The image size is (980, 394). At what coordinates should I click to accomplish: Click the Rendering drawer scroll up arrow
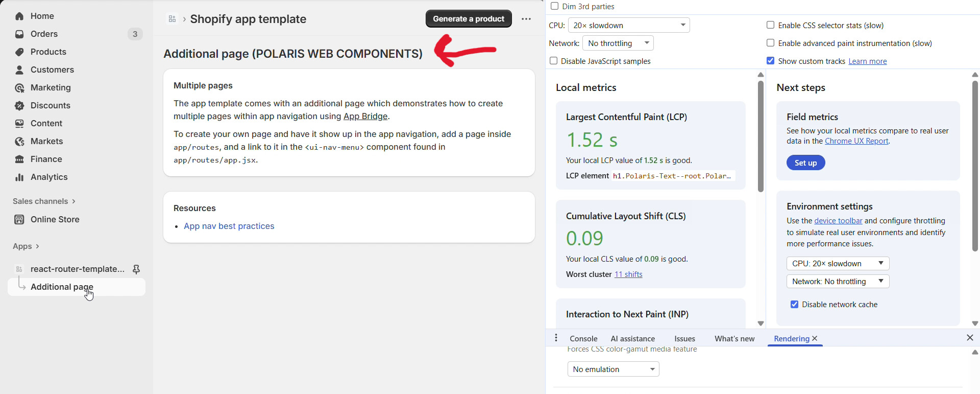975,352
